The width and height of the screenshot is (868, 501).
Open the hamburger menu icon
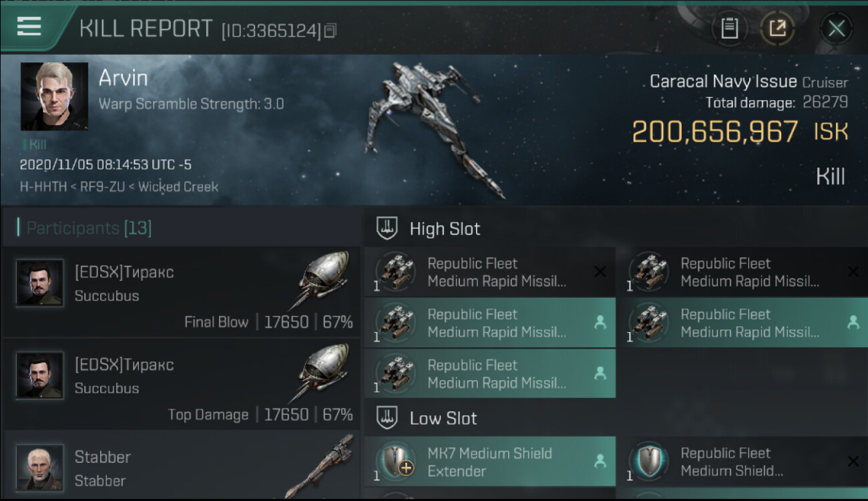[x=29, y=27]
